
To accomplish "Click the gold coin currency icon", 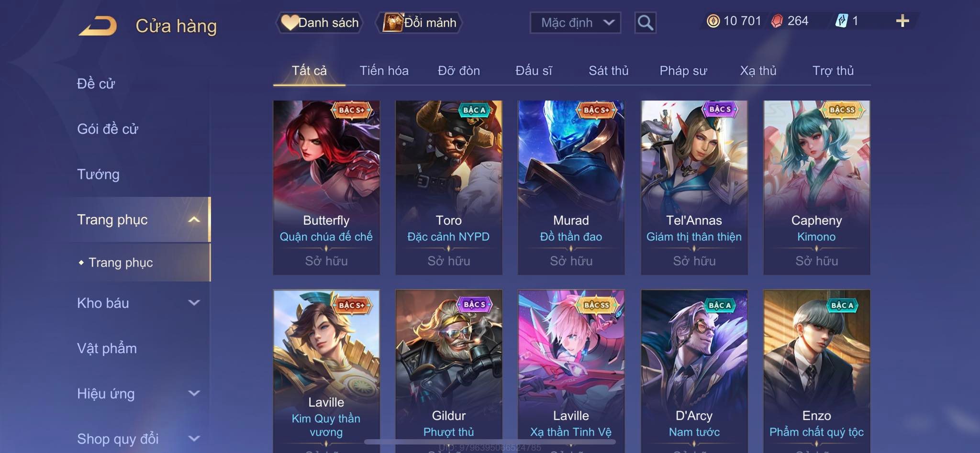I will pos(713,21).
